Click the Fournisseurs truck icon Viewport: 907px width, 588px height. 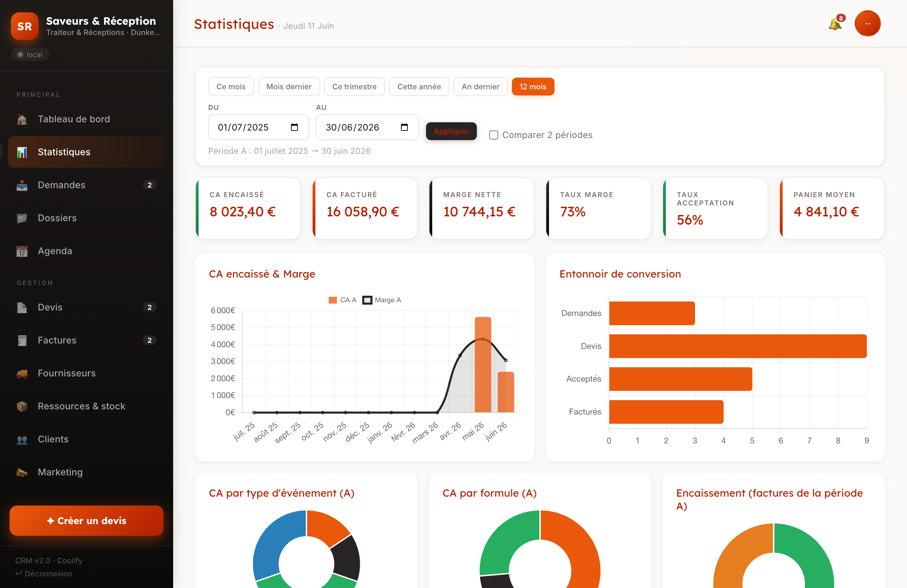(x=22, y=373)
